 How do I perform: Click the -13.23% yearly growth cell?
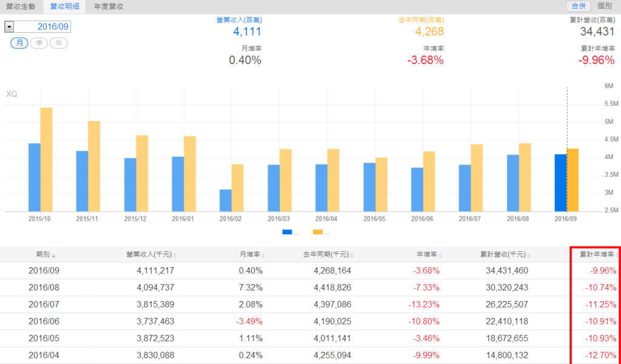424,305
